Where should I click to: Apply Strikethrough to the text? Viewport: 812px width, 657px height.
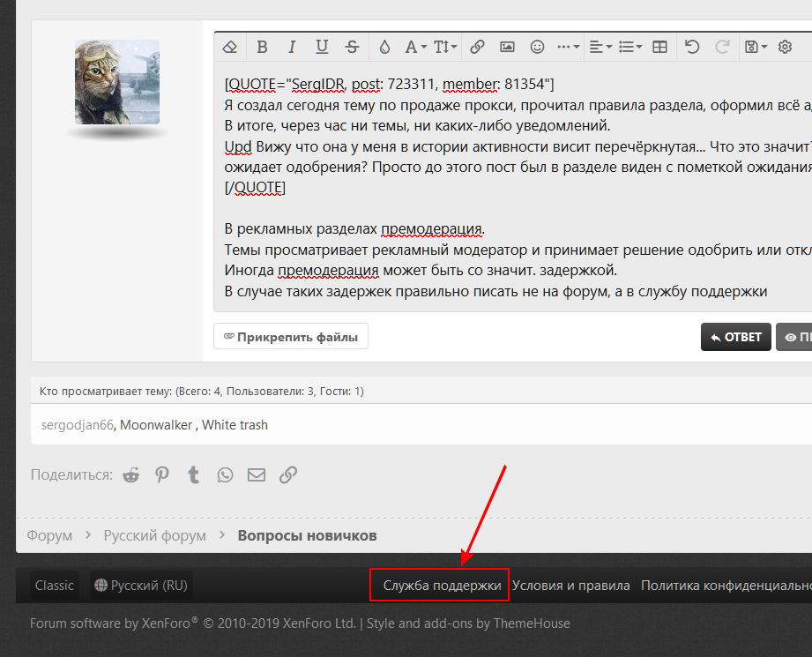click(x=352, y=47)
